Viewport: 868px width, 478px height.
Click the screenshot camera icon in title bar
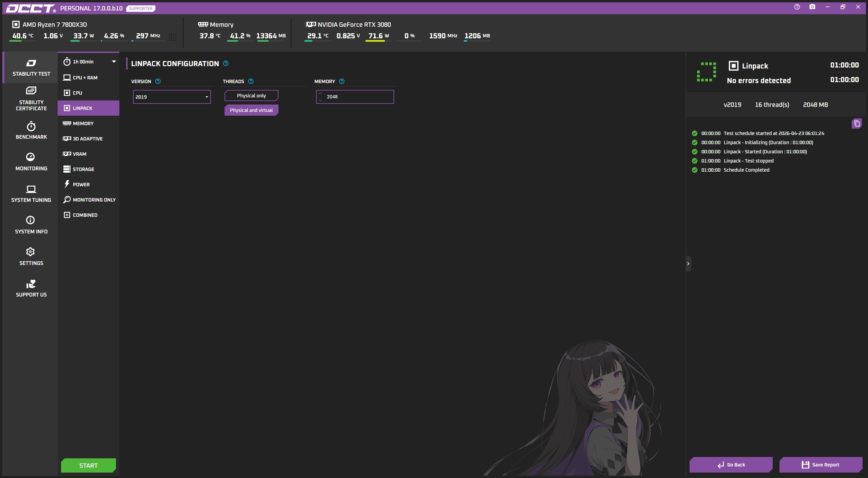(x=812, y=7)
